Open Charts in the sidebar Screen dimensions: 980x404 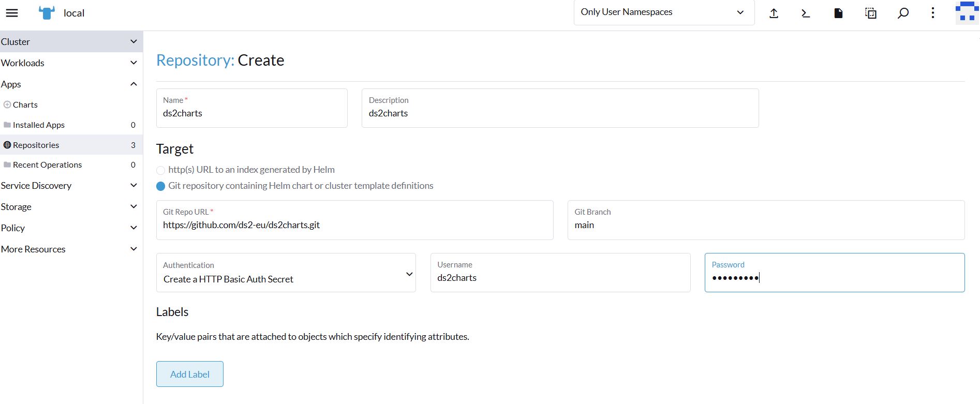coord(25,105)
